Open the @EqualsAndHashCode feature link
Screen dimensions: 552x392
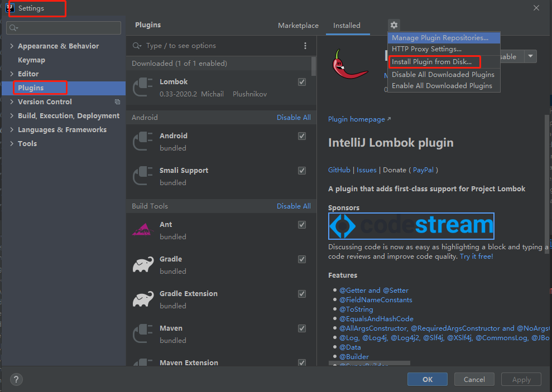376,319
